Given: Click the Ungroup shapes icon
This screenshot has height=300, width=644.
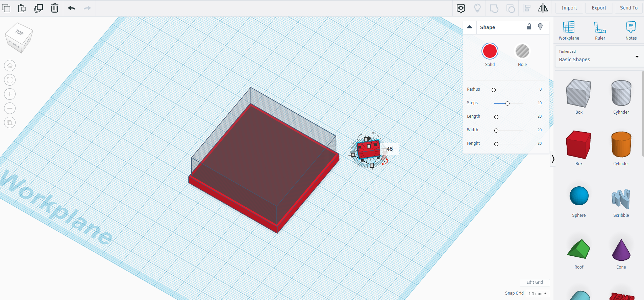Looking at the screenshot, I should (x=511, y=8).
